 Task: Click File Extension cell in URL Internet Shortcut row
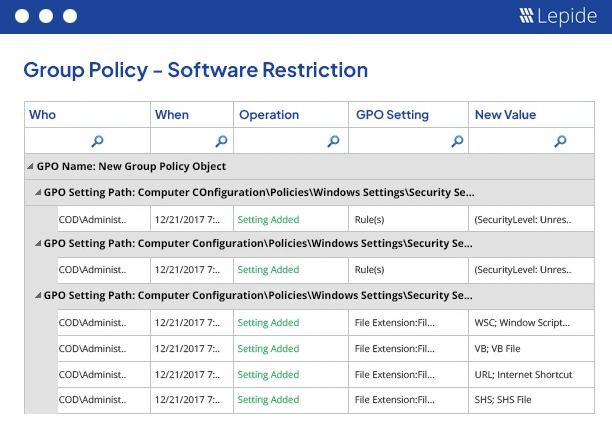tap(408, 375)
